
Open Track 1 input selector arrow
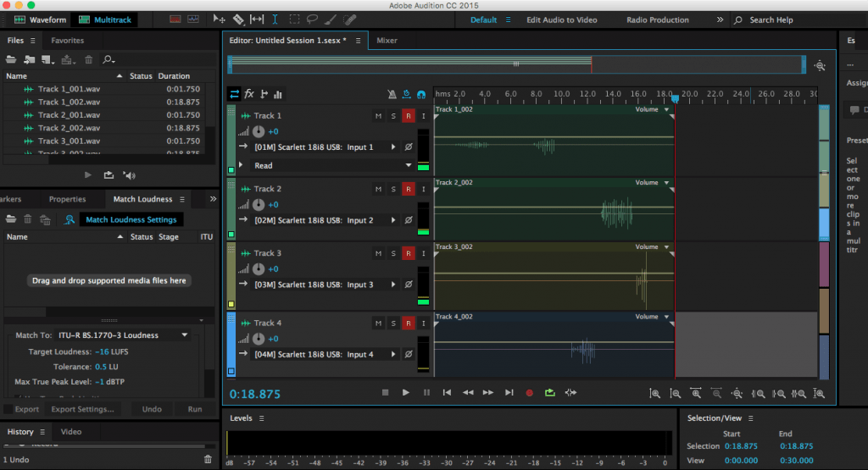(x=393, y=147)
